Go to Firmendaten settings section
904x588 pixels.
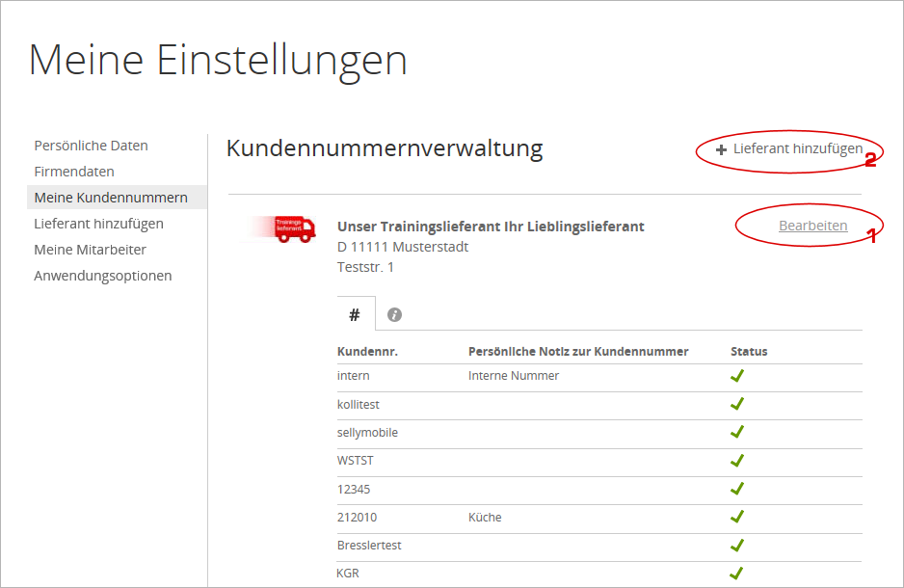click(x=74, y=172)
